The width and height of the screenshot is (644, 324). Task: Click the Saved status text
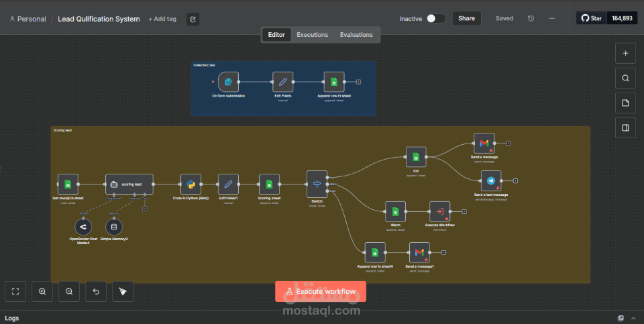pos(504,19)
